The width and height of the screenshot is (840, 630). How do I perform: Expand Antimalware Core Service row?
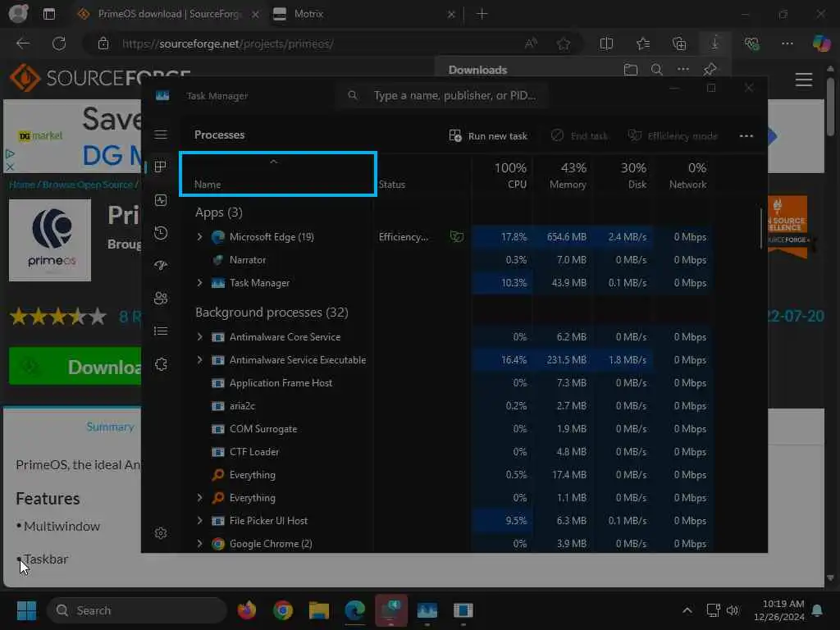pos(200,336)
